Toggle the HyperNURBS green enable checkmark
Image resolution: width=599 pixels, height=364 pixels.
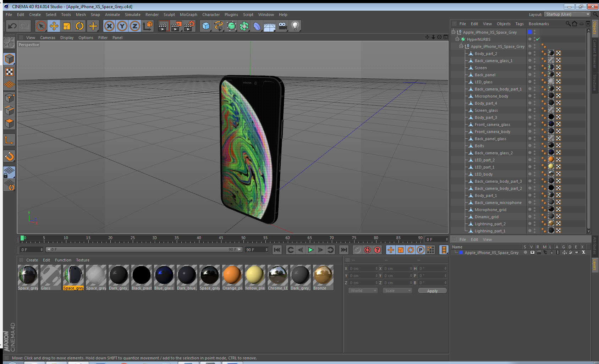coord(538,39)
